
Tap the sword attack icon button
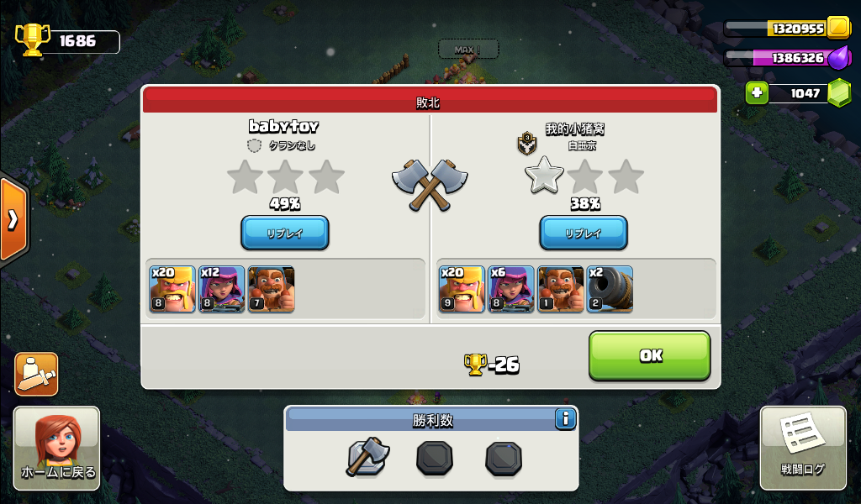[x=36, y=374]
